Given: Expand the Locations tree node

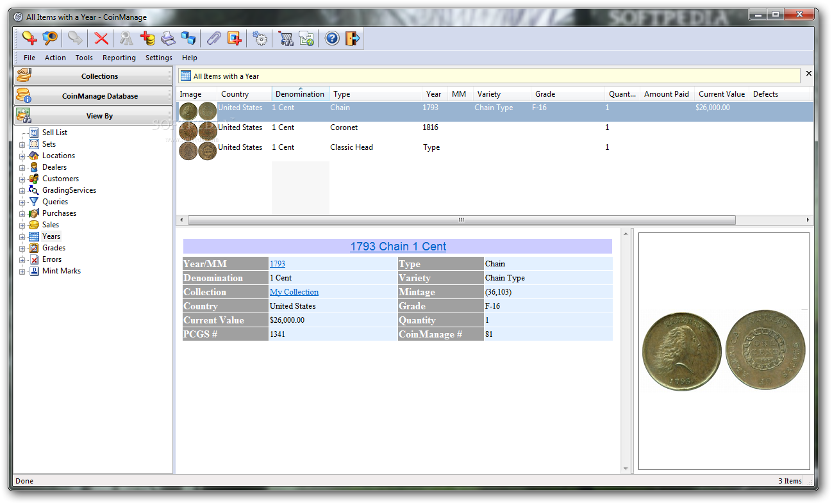Looking at the screenshot, I should 22,156.
